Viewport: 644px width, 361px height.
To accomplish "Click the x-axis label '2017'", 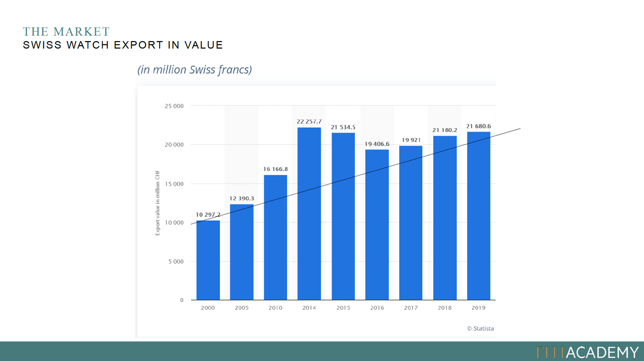I will pos(411,308).
